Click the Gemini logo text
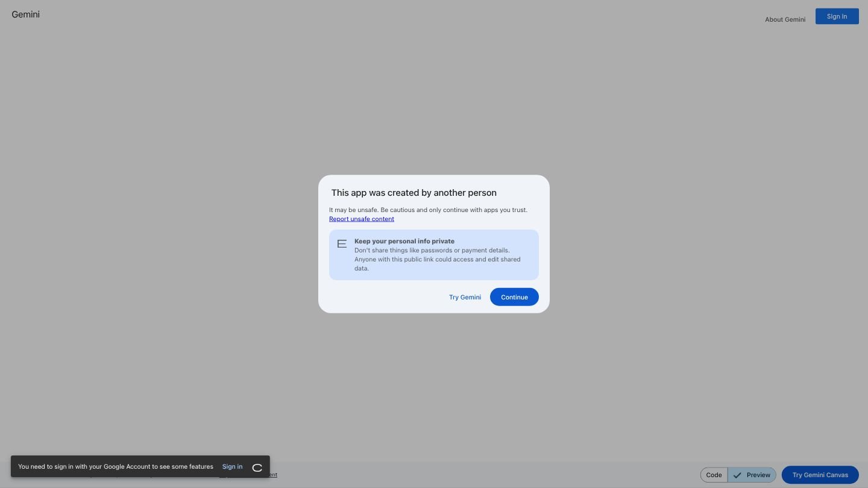 point(25,14)
